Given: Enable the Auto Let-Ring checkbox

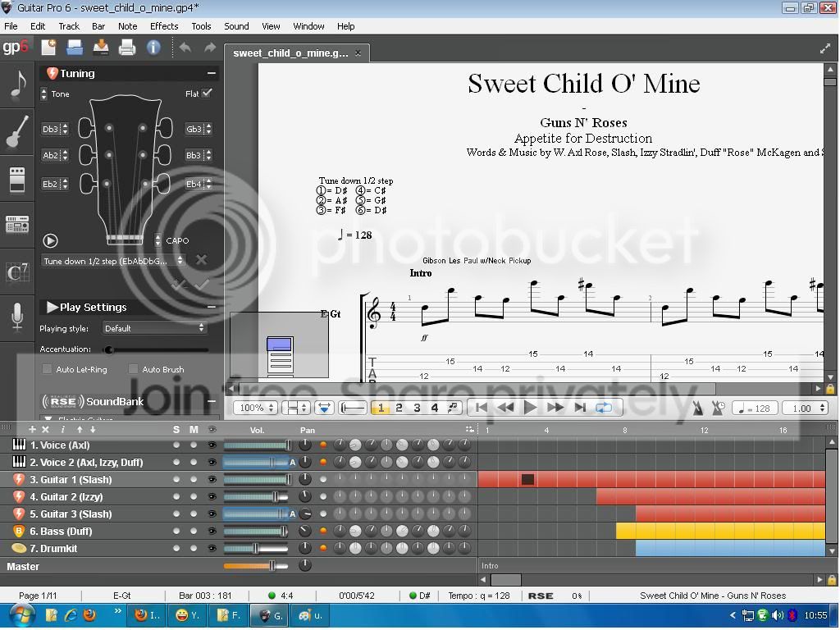Looking at the screenshot, I should pos(47,369).
